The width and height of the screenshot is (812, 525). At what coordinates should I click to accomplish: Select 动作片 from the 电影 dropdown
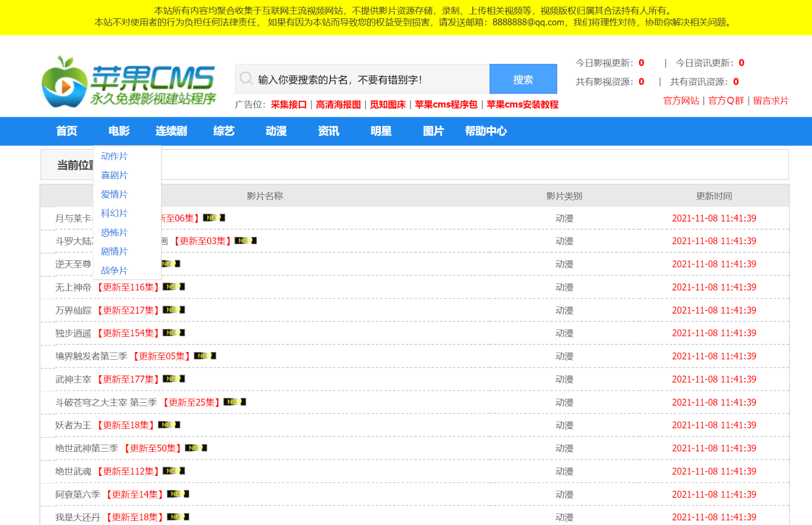click(114, 157)
